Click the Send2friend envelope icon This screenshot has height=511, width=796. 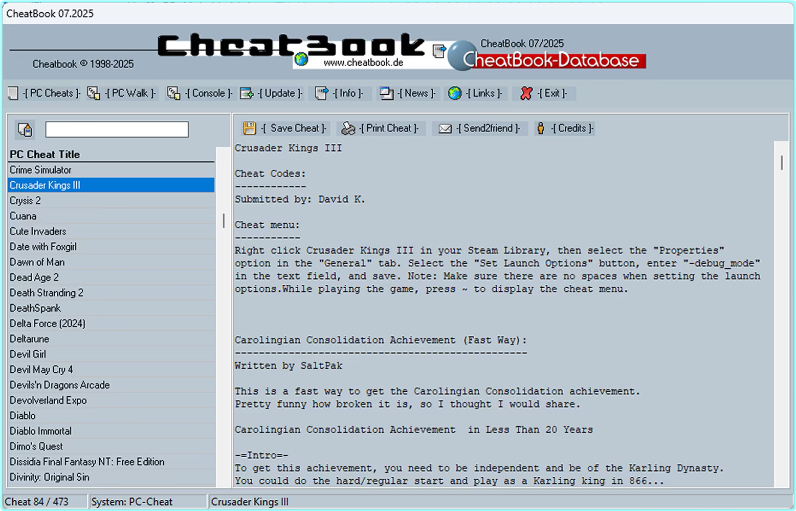tap(445, 128)
